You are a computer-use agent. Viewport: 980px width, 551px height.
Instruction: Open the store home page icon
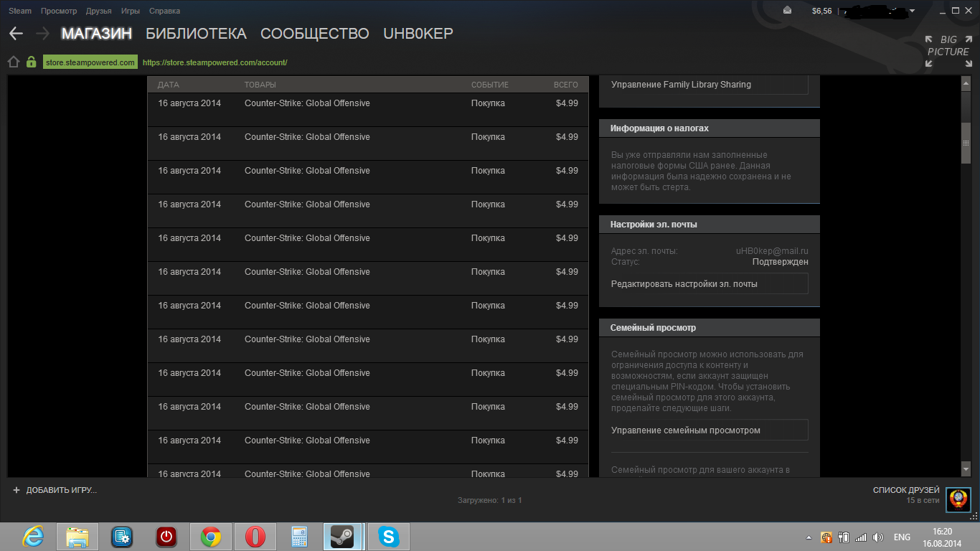(13, 62)
